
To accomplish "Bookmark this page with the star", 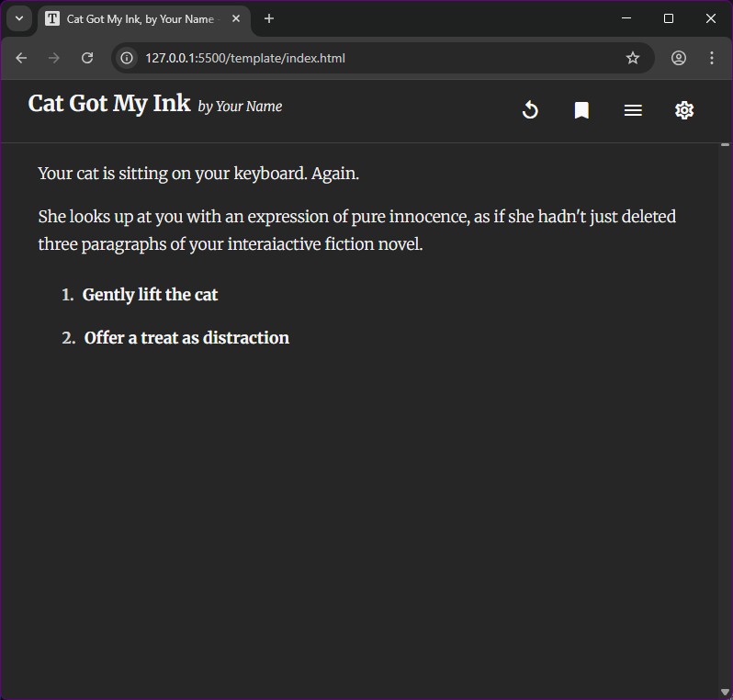I will (633, 58).
